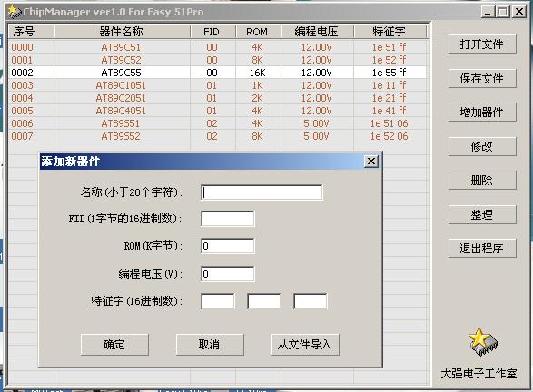Screen dimensions: 533x392
Task: Close the 添加新器件 dialog
Action: [x=371, y=161]
